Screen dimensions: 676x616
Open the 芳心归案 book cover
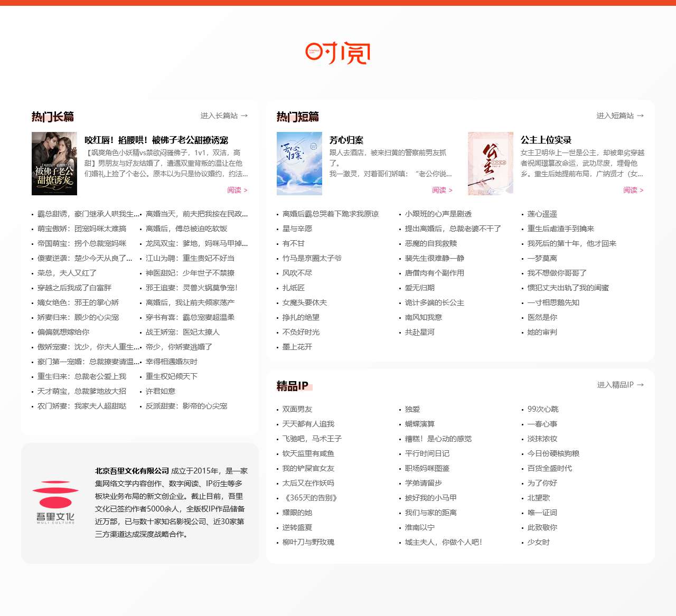[299, 164]
